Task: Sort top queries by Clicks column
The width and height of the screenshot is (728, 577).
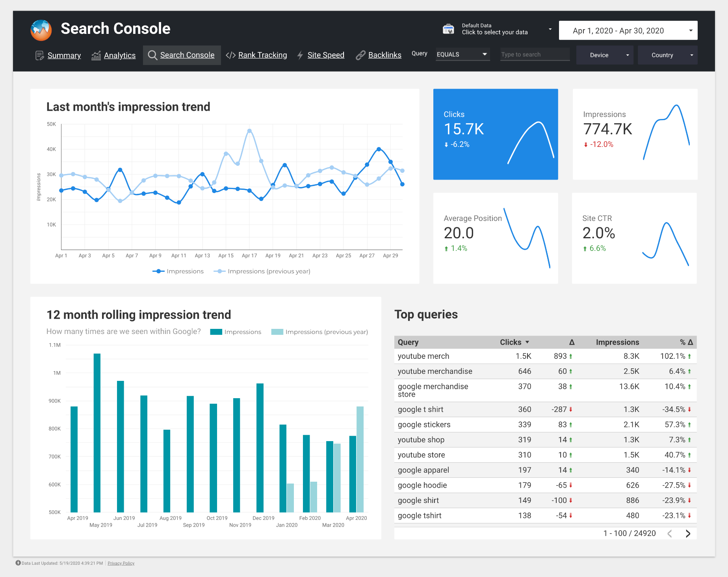Action: (514, 342)
